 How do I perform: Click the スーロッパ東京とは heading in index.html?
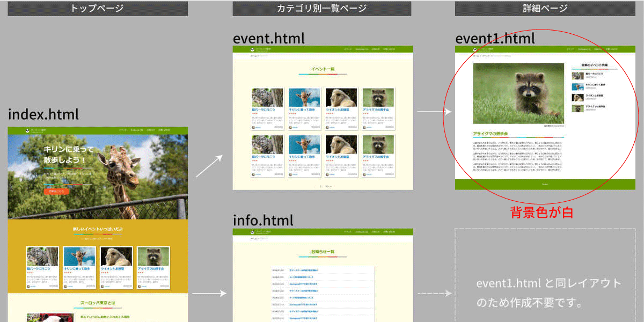[x=98, y=303]
